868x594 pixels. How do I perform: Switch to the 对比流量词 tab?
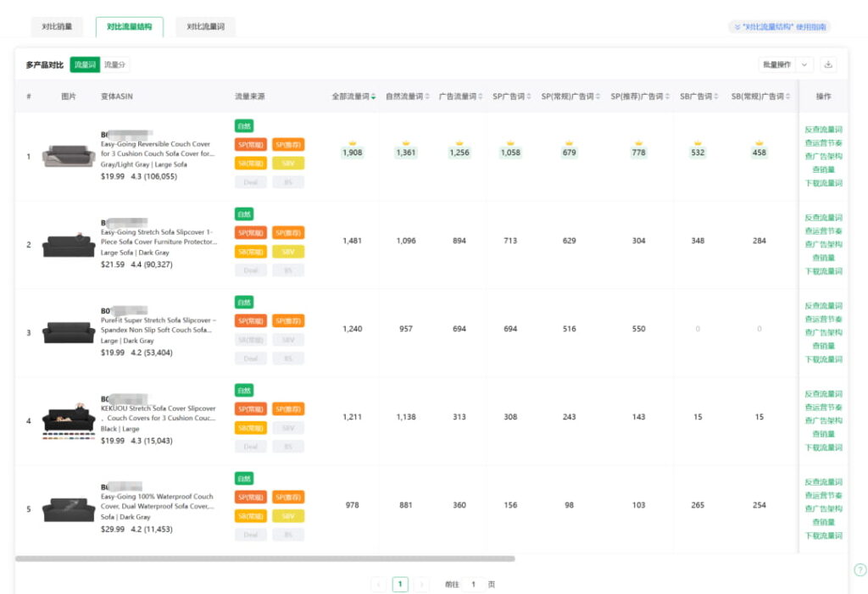point(206,27)
